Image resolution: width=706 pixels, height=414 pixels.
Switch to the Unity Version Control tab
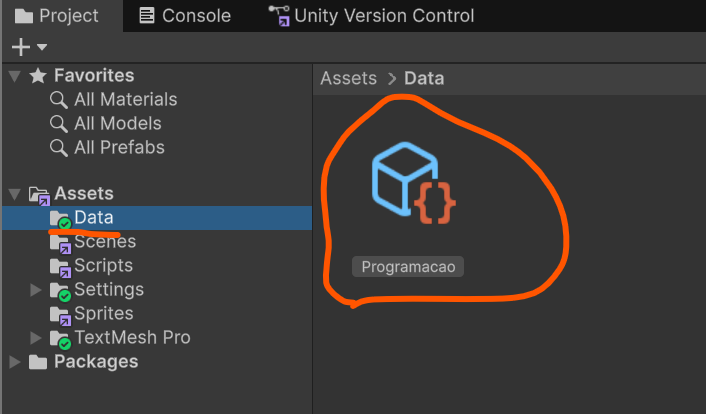(371, 16)
